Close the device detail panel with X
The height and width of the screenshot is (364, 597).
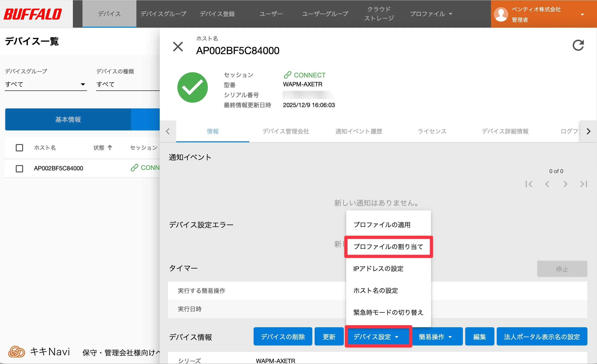point(178,47)
